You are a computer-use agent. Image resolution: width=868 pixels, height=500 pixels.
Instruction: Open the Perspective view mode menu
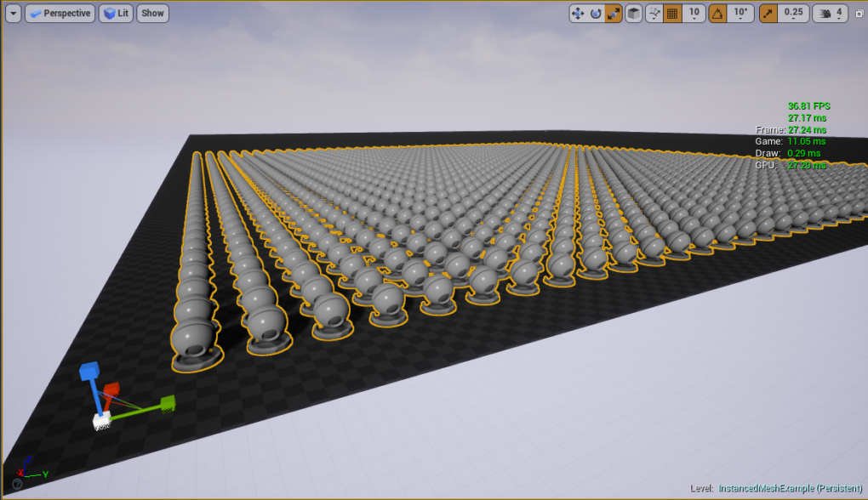[60, 14]
